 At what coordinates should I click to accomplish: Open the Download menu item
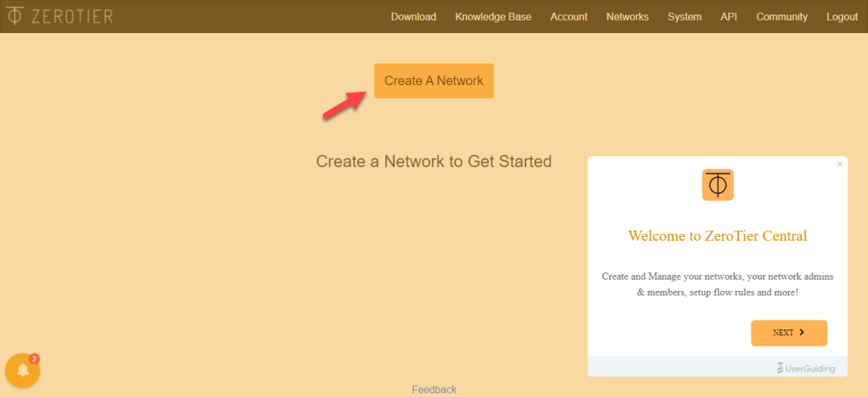tap(414, 17)
